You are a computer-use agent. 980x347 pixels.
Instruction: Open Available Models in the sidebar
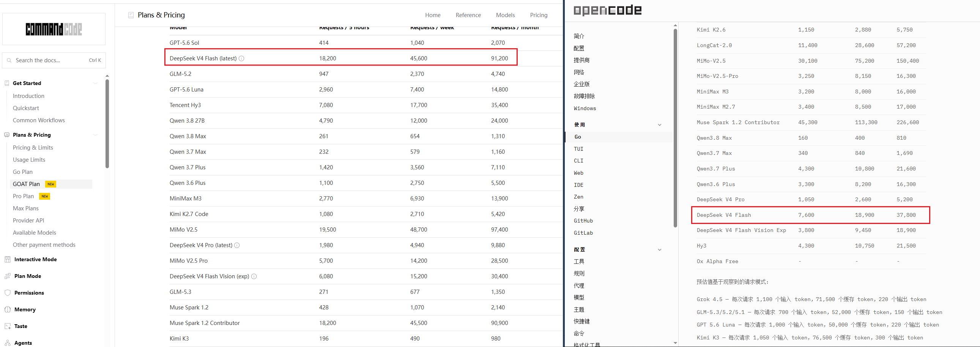35,233
